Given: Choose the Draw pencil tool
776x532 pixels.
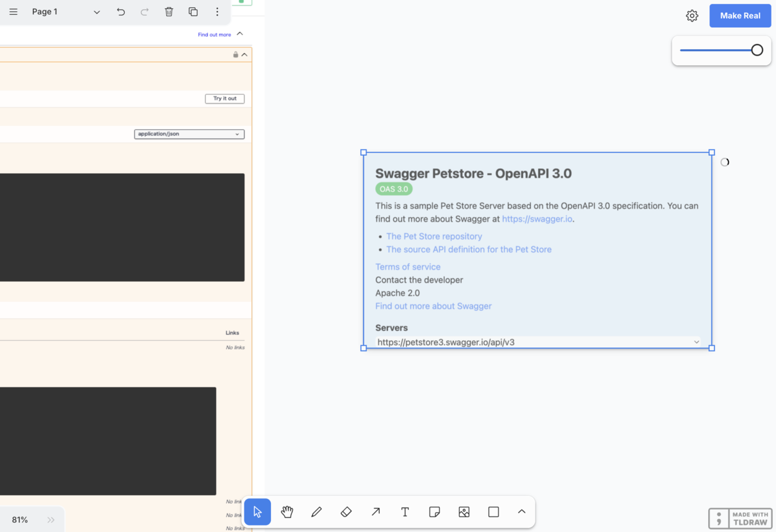Looking at the screenshot, I should click(x=316, y=512).
